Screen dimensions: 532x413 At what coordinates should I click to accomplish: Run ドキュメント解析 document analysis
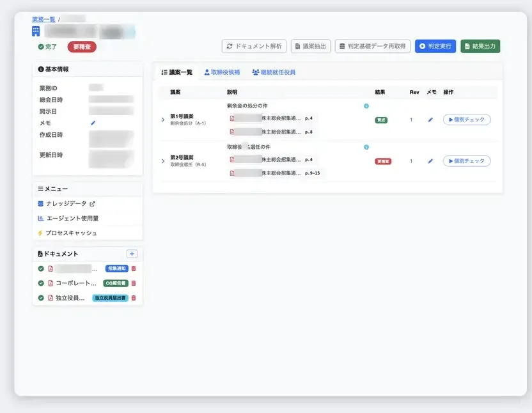tap(254, 46)
